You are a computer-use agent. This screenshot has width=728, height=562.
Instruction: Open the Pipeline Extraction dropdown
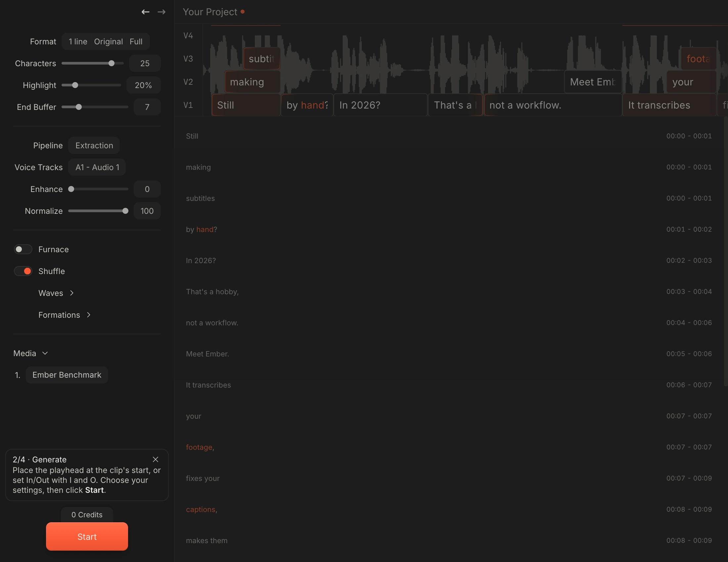coord(94,145)
